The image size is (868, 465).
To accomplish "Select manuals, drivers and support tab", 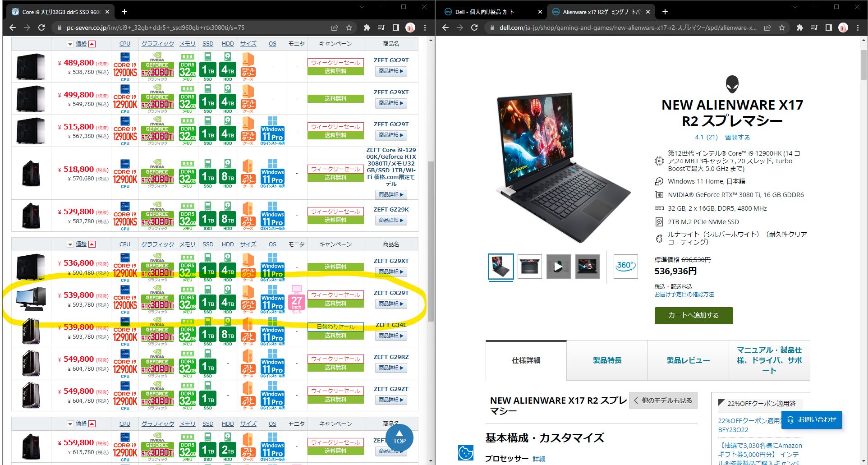I will pos(769,360).
